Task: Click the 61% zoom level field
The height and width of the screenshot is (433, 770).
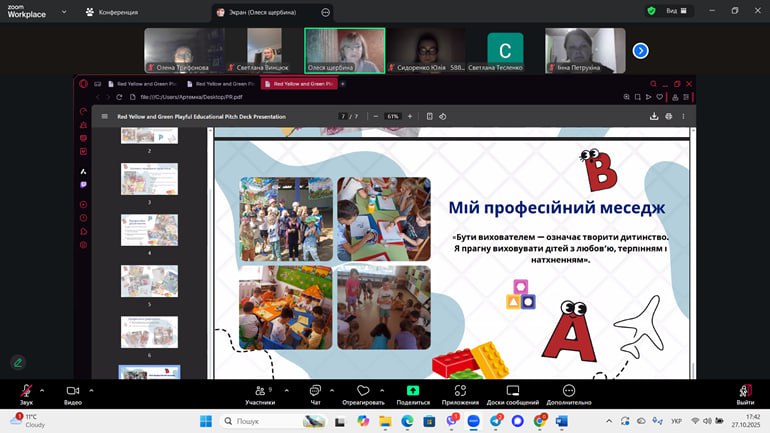Action: [392, 116]
